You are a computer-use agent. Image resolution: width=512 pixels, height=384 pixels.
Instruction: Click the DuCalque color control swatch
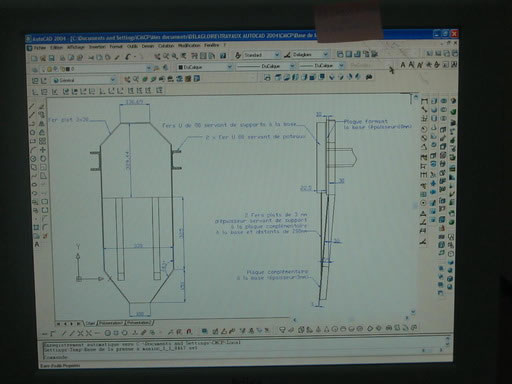click(x=181, y=67)
